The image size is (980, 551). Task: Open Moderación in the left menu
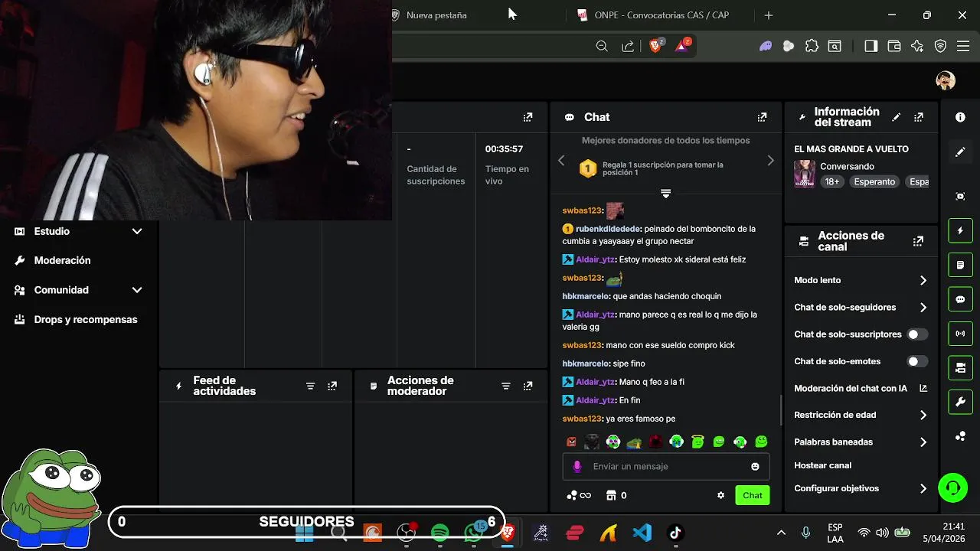pos(62,260)
